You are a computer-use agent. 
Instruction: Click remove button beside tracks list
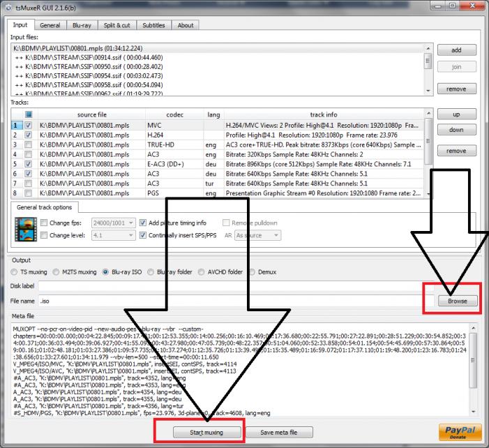[x=457, y=151]
